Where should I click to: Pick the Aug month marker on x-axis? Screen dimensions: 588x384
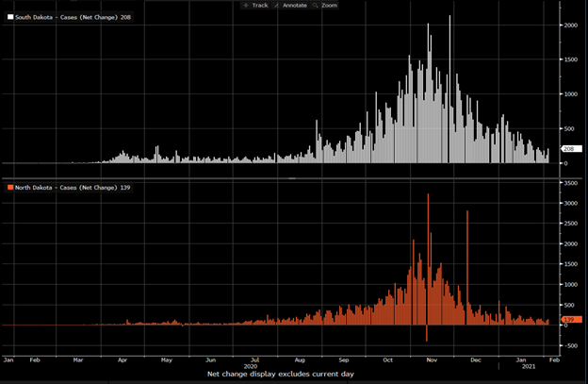(x=301, y=359)
